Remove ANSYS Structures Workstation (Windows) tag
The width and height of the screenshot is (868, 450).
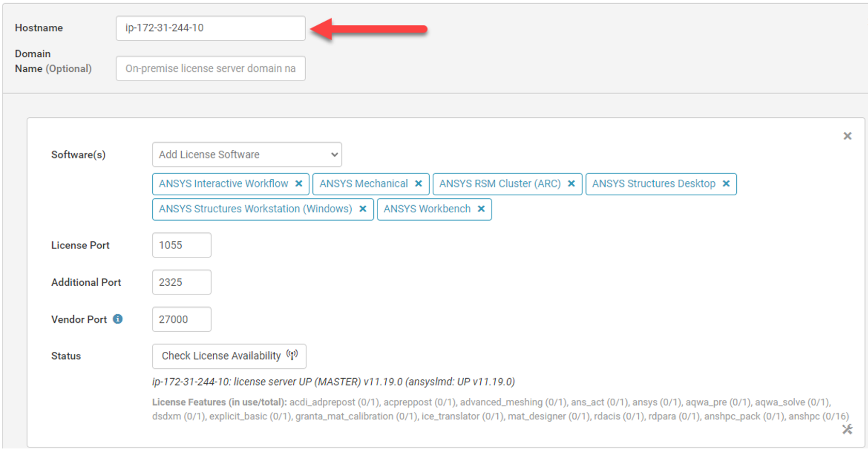[x=362, y=209]
